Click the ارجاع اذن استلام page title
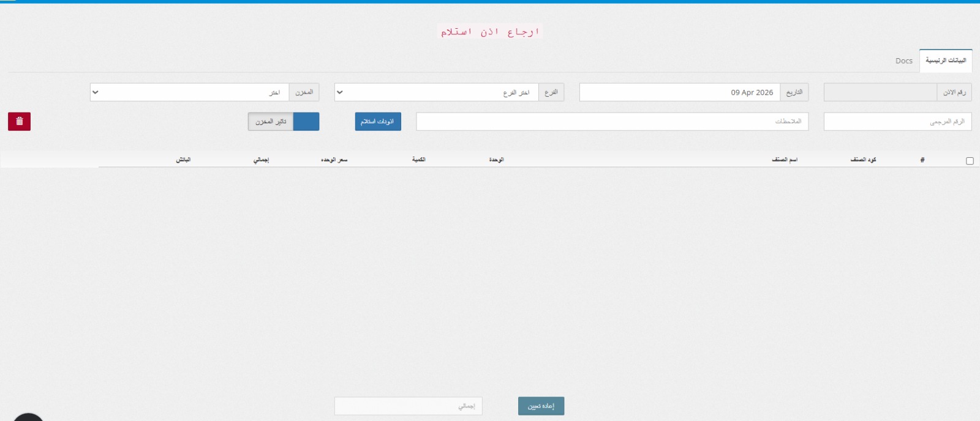980x421 pixels. click(490, 31)
